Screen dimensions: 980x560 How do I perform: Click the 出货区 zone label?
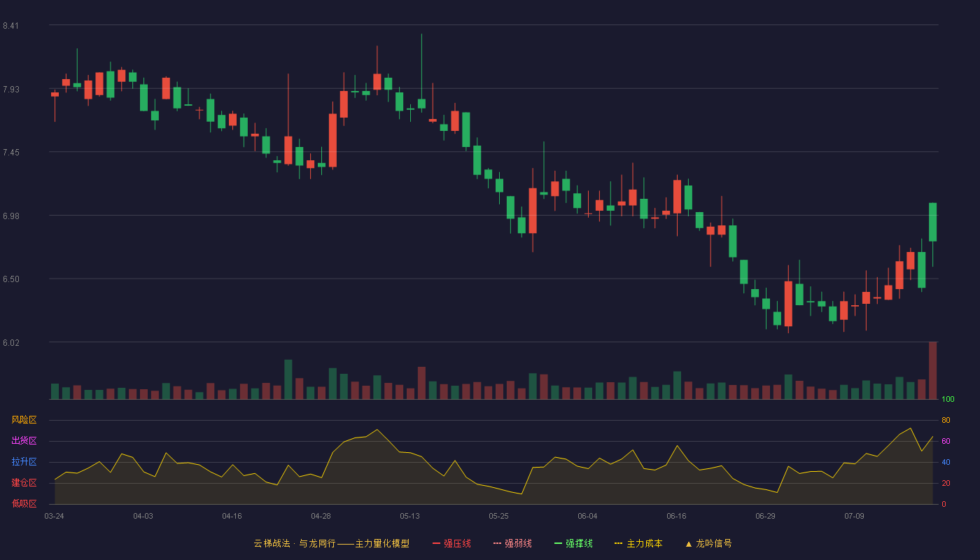[24, 441]
